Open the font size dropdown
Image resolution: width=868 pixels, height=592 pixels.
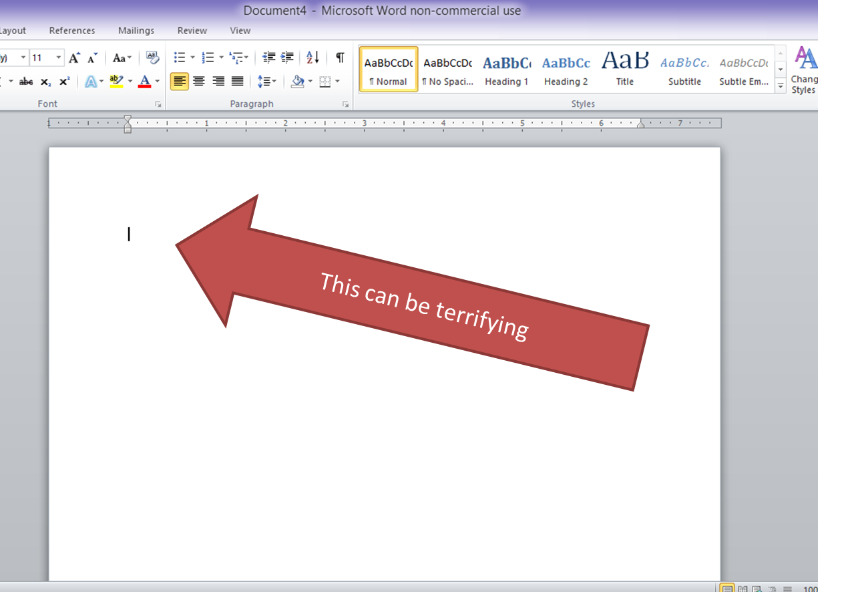59,58
